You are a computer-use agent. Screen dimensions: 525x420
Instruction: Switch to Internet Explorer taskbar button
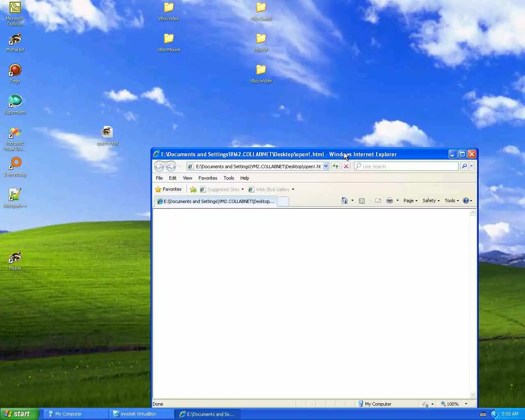(208, 414)
